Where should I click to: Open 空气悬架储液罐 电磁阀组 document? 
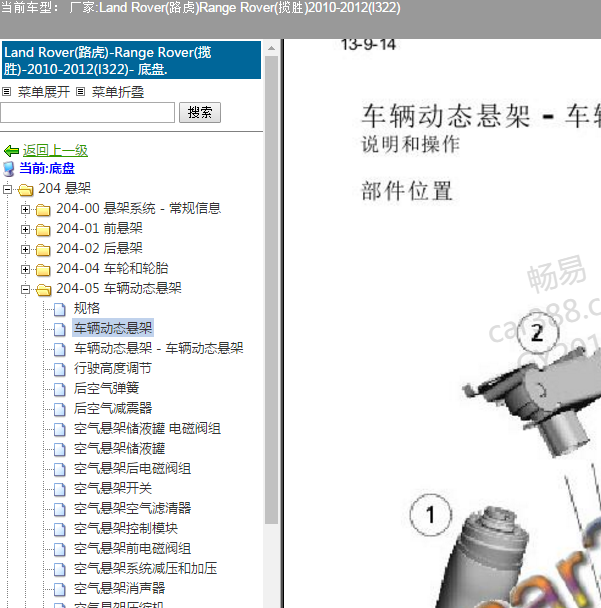tap(147, 428)
